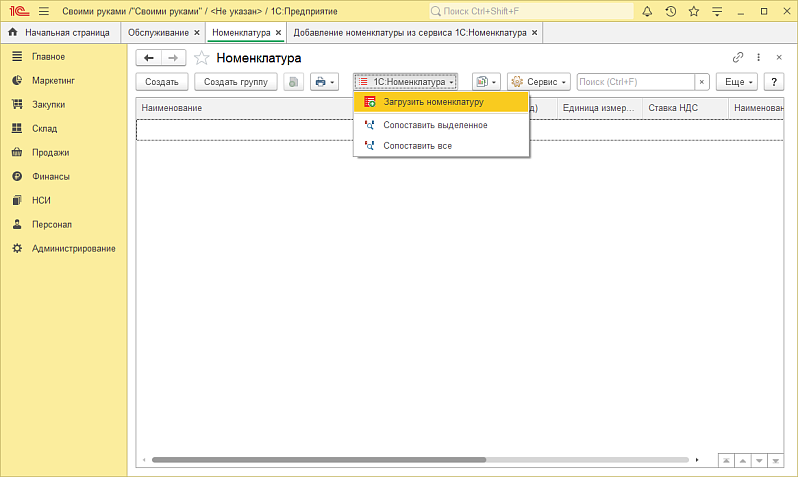Open the print dropdown button
This screenshot has height=477, width=798.
click(325, 82)
